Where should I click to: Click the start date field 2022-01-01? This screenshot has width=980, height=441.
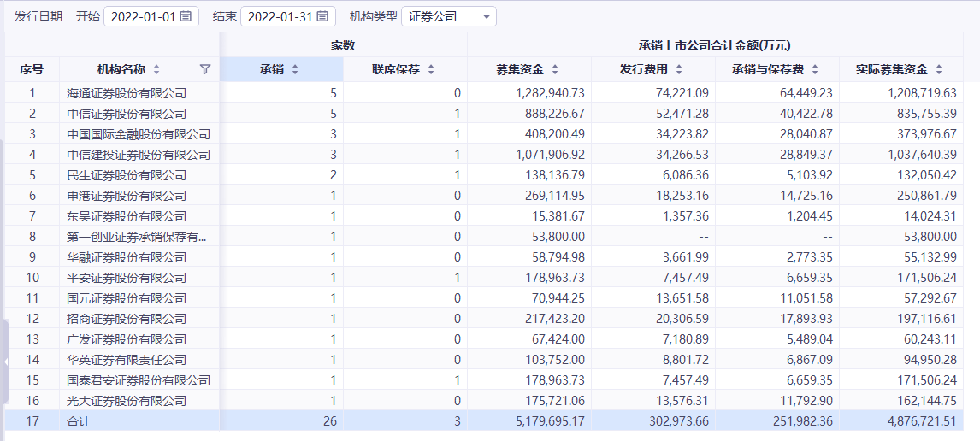click(143, 16)
